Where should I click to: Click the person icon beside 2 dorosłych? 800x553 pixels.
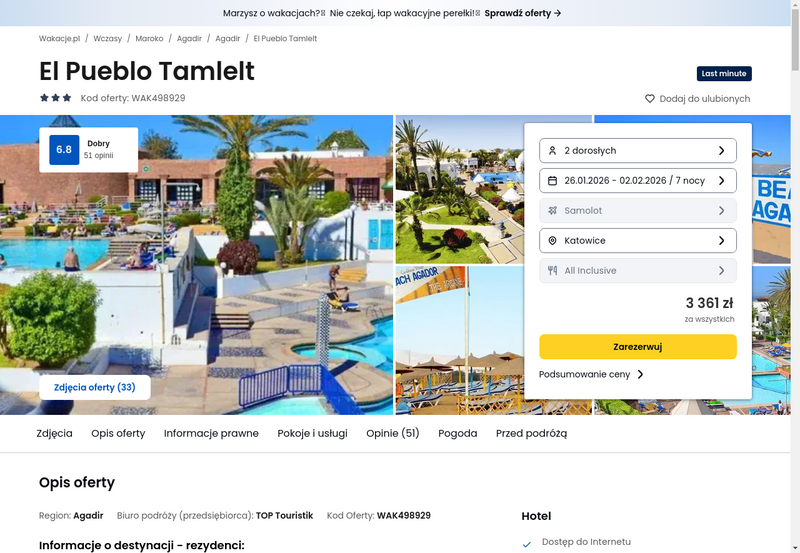pyautogui.click(x=552, y=150)
